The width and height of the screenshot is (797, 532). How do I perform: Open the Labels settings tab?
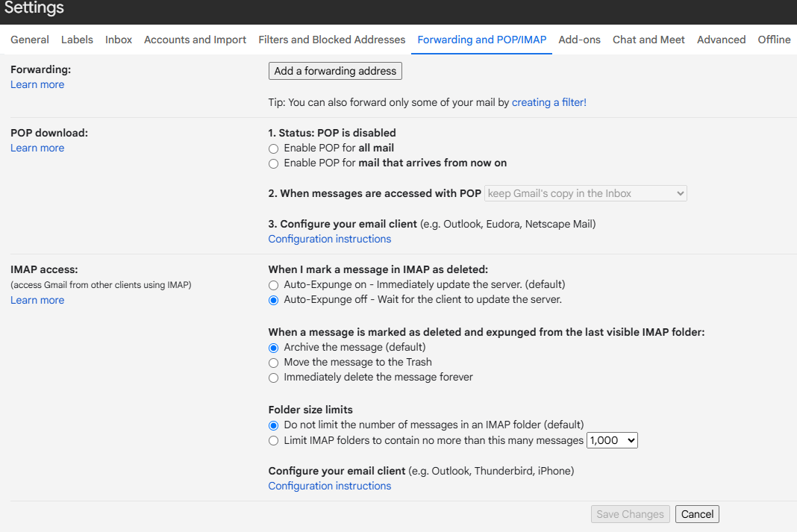click(x=77, y=40)
